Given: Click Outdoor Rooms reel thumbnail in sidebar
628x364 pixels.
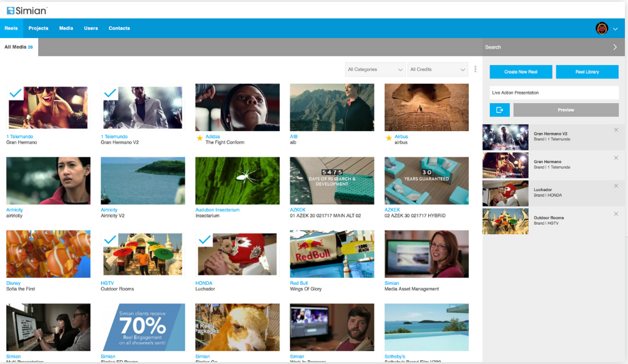Looking at the screenshot, I should coord(506,221).
